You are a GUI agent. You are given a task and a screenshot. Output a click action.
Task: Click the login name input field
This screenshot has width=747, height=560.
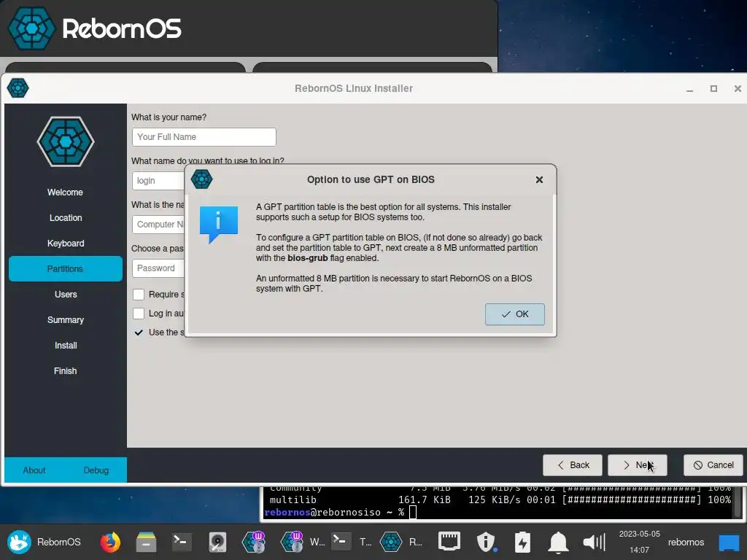[x=158, y=181]
